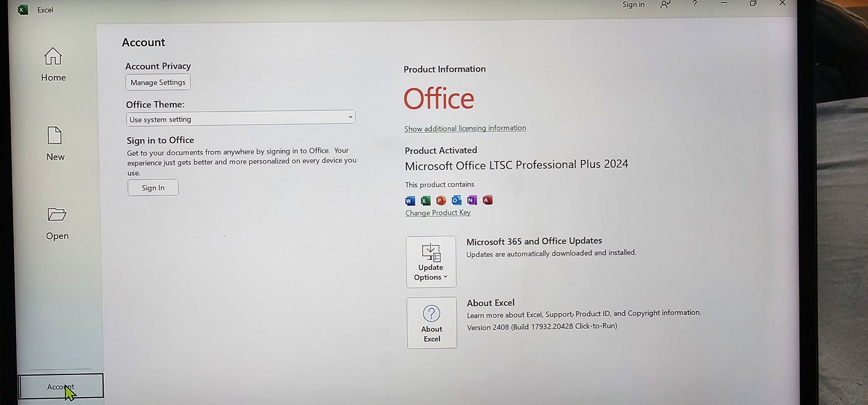Image resolution: width=868 pixels, height=405 pixels.
Task: Click the Outlook product icon
Action: (x=457, y=200)
